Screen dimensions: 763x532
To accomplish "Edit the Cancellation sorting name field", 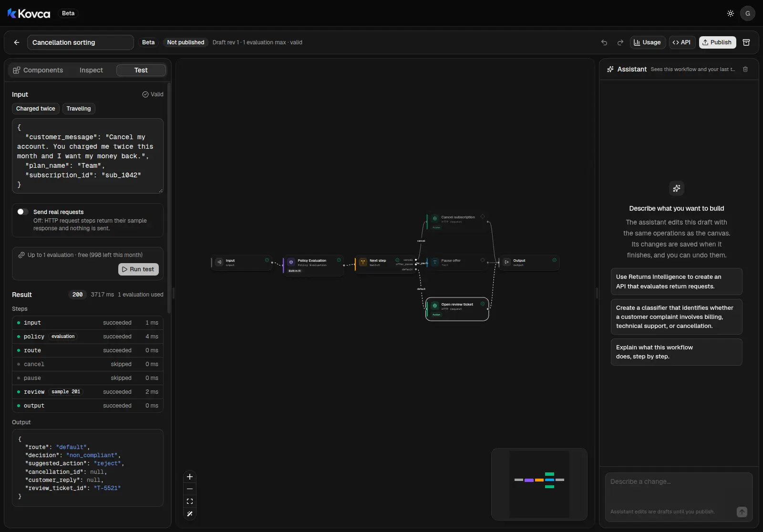I will (x=80, y=42).
